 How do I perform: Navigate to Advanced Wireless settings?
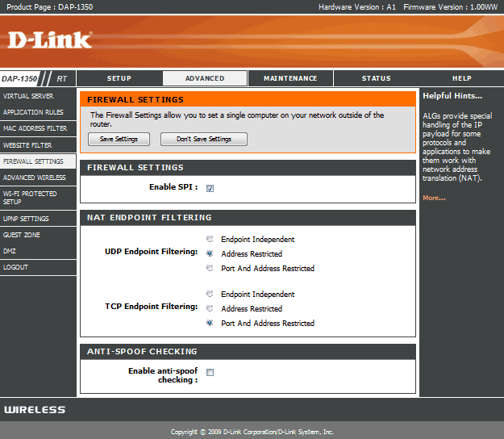pyautogui.click(x=35, y=178)
